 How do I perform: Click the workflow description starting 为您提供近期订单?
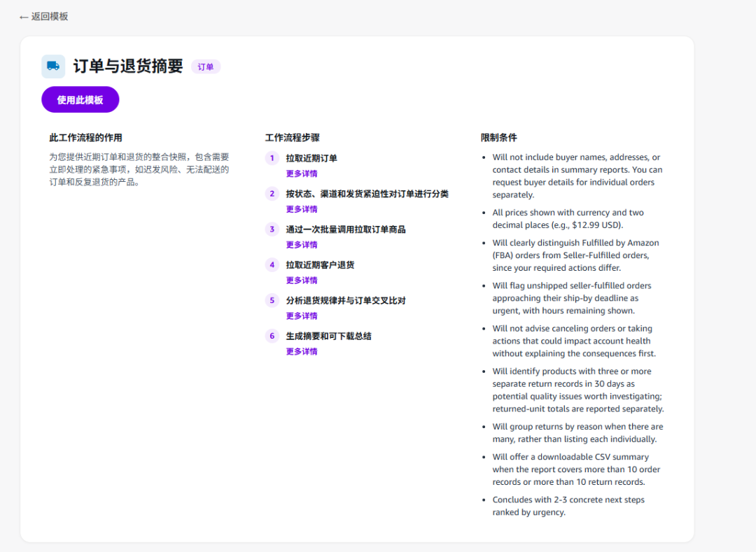(x=139, y=169)
